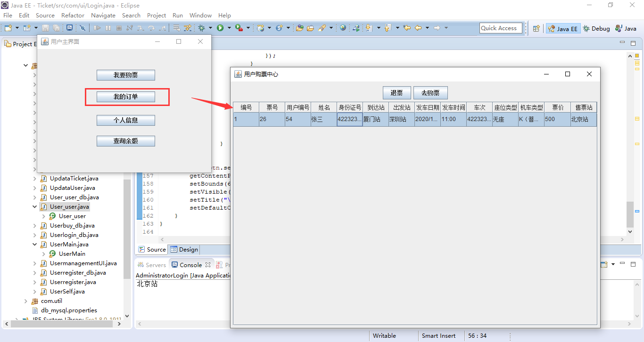Viewport: 644px width, 342px height.
Task: Switch to the Java perspective
Action: click(626, 29)
